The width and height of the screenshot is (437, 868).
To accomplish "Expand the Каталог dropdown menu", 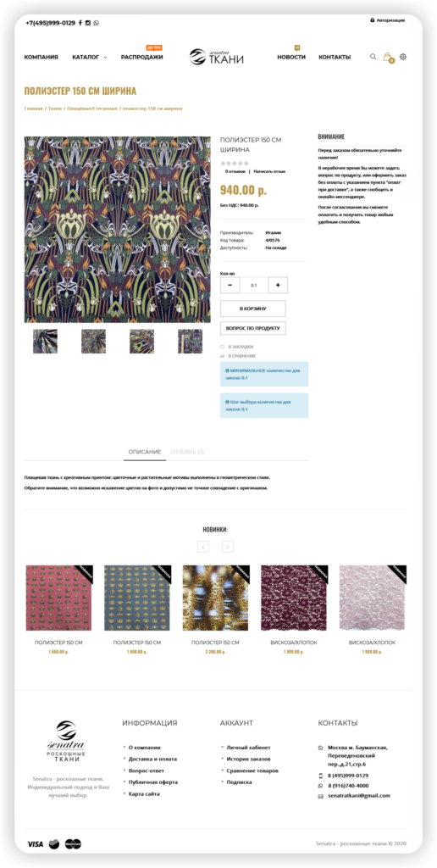I will coord(90,57).
